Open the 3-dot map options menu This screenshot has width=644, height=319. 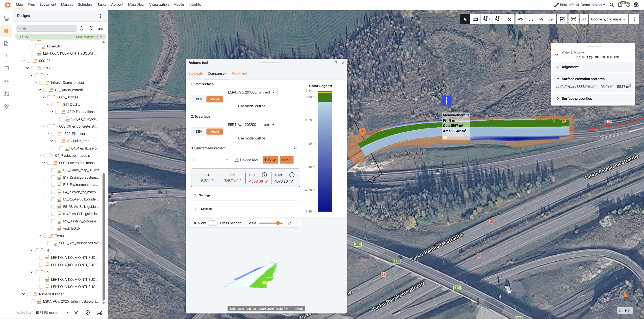(634, 19)
